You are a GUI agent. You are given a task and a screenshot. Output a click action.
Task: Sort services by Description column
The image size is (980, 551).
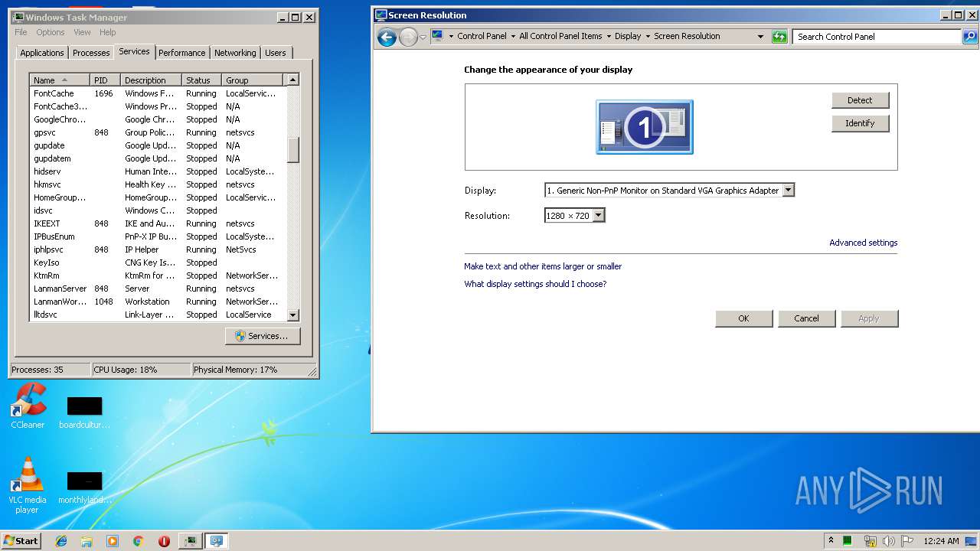pos(151,80)
